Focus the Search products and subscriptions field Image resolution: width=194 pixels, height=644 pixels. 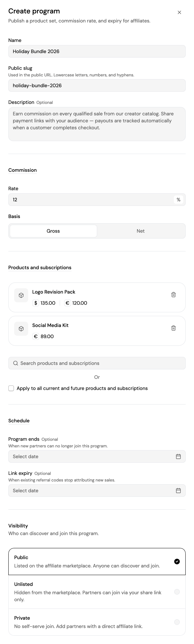tap(97, 363)
